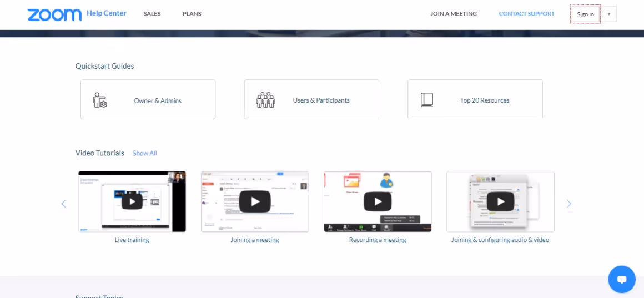
Task: Click Show All video tutorials
Action: tap(144, 153)
